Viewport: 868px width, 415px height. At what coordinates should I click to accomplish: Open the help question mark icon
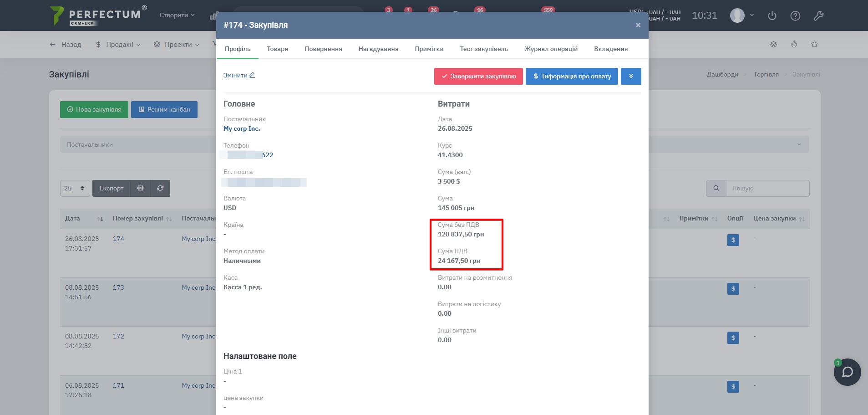tap(795, 16)
